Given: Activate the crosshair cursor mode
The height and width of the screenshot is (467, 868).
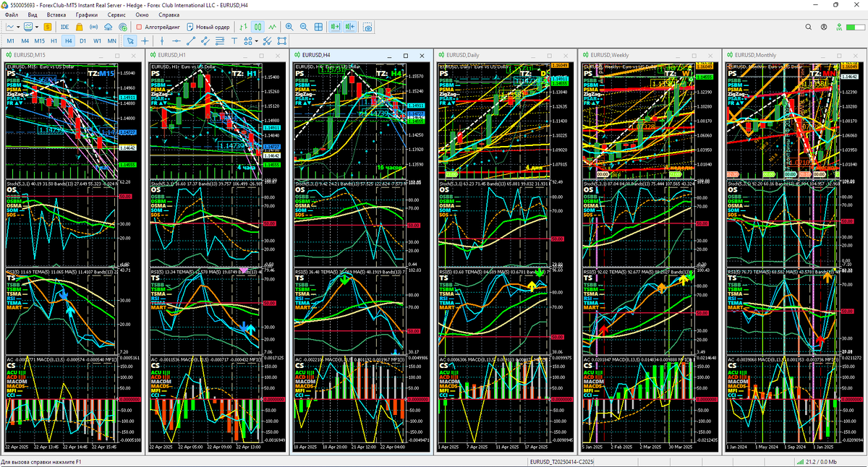Looking at the screenshot, I should coord(145,41).
